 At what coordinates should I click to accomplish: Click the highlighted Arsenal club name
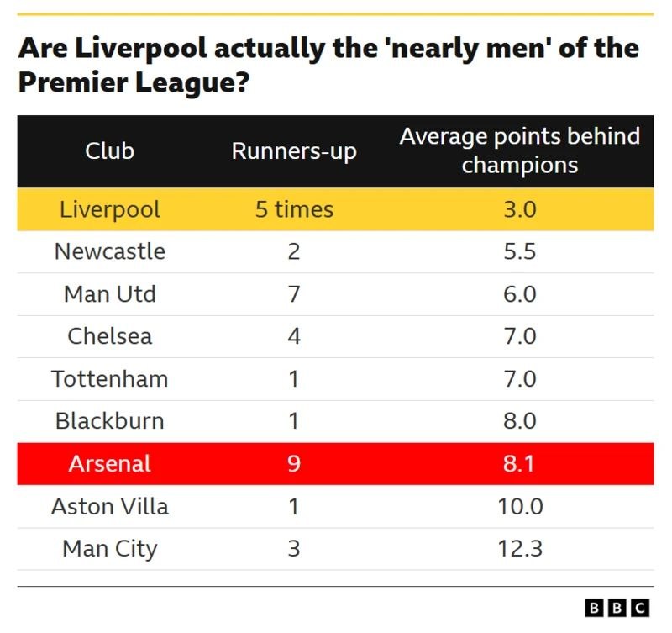point(109,464)
